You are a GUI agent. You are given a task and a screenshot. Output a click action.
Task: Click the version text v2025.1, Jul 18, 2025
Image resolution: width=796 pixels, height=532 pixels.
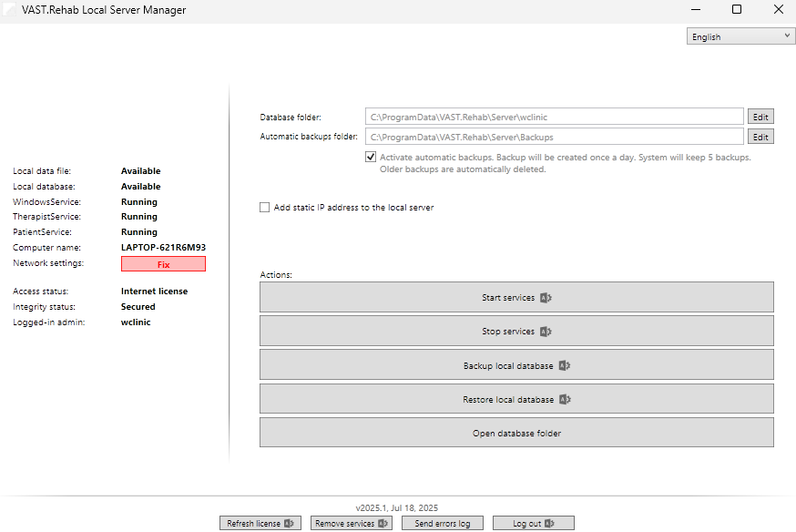click(397, 507)
